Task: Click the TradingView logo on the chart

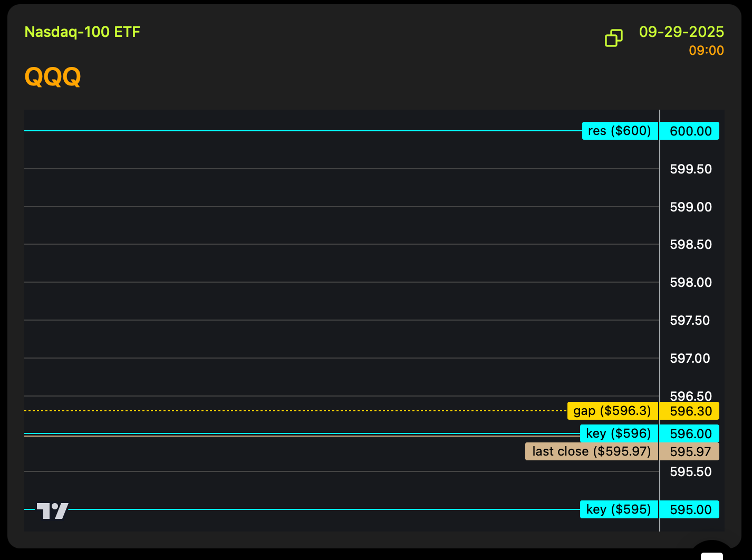Action: tap(52, 510)
